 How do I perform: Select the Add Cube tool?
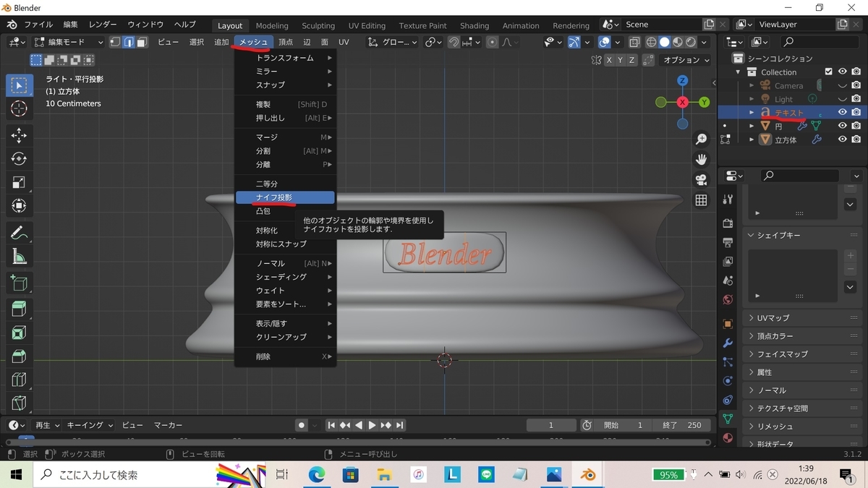click(x=20, y=283)
